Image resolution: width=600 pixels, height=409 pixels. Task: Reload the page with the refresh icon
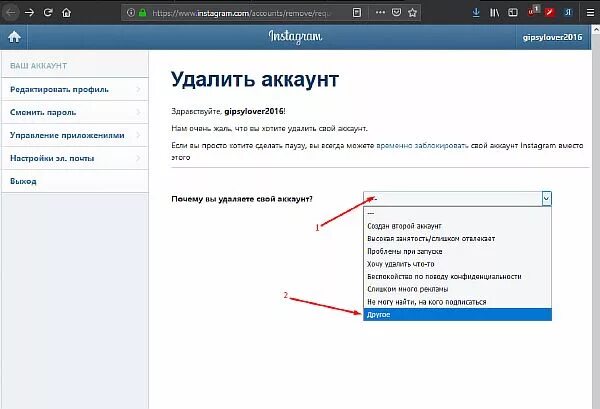48,12
